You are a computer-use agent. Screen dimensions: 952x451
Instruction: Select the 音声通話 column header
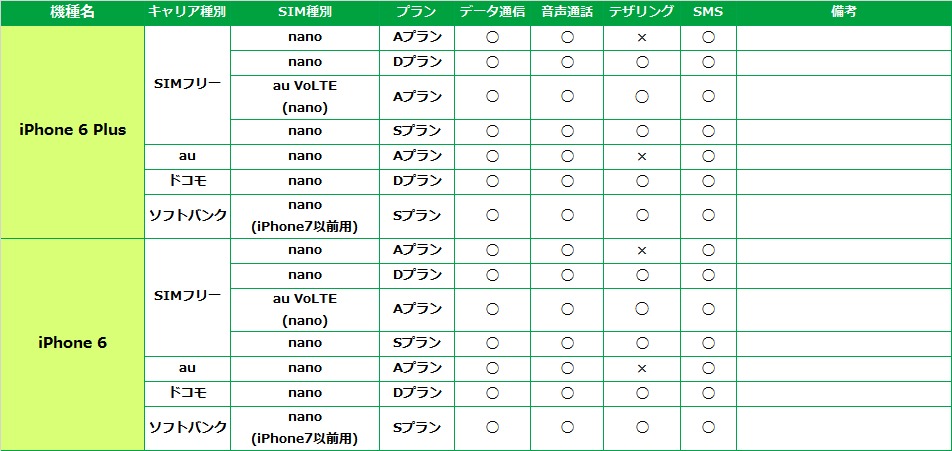pos(567,12)
